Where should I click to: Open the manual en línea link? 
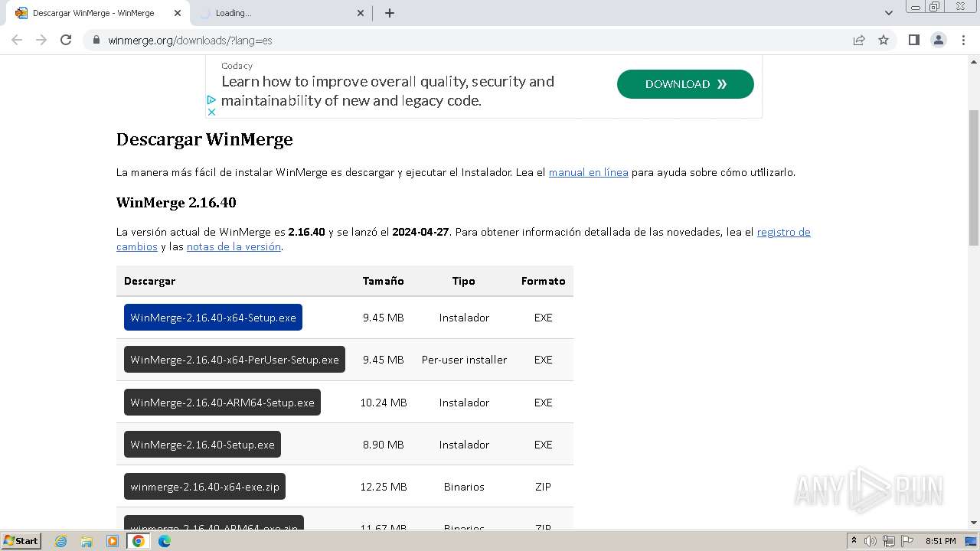[588, 172]
